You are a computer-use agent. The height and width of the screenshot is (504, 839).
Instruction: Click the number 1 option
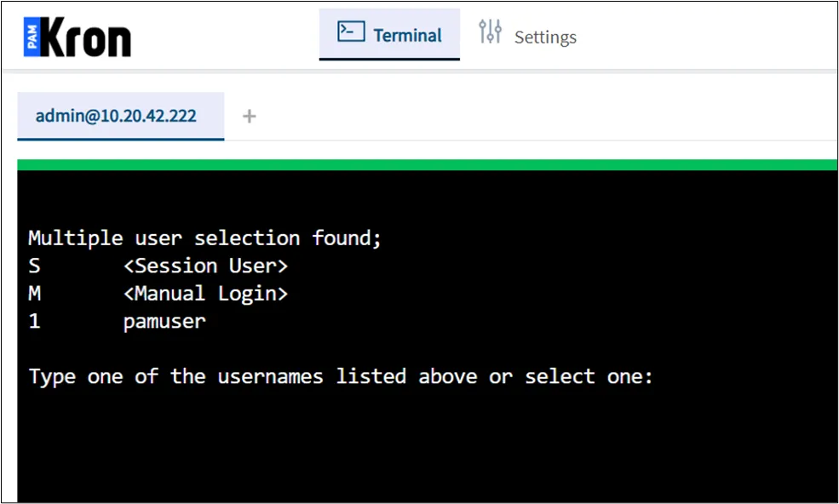pyautogui.click(x=34, y=322)
